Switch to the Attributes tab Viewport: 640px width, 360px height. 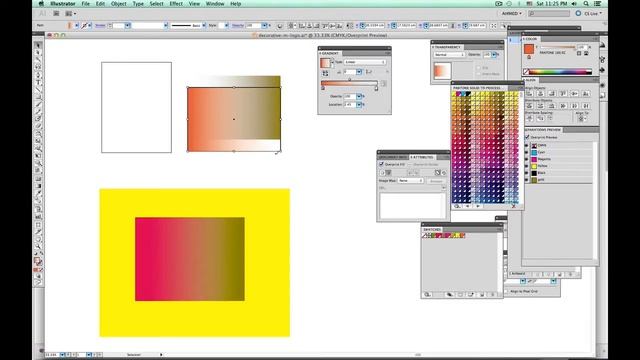click(422, 157)
